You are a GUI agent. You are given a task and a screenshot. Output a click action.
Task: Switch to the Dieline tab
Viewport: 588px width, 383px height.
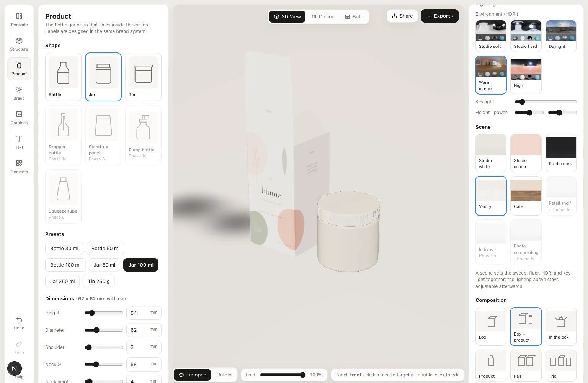pyautogui.click(x=323, y=17)
